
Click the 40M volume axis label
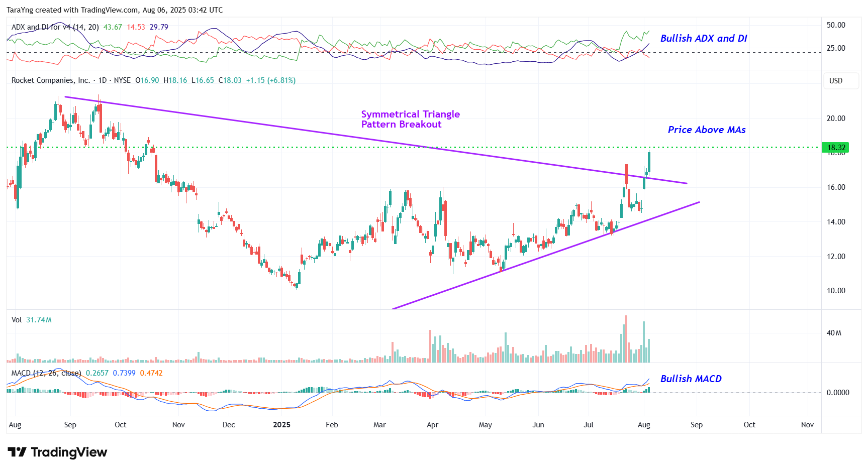pos(834,333)
